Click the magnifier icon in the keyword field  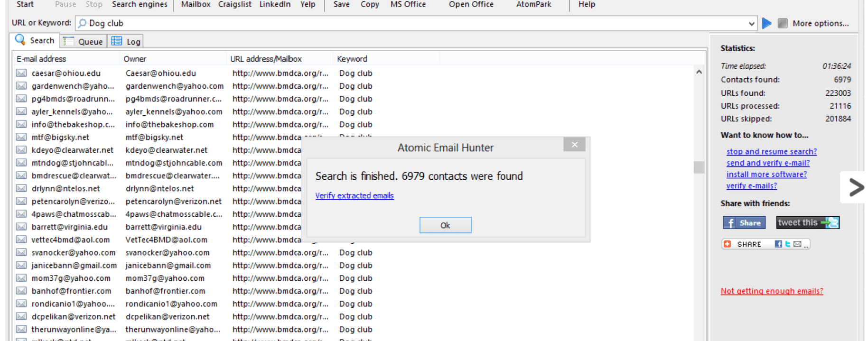coord(82,23)
